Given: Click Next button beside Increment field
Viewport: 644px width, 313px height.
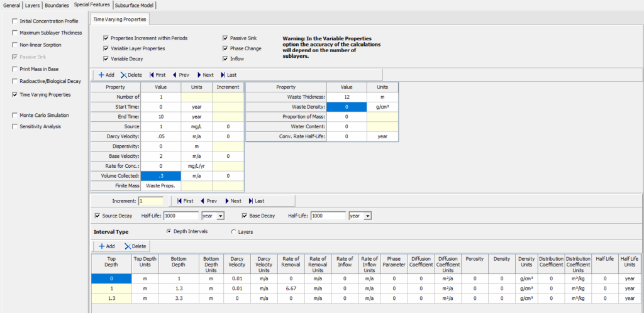Looking at the screenshot, I should click(x=232, y=201).
